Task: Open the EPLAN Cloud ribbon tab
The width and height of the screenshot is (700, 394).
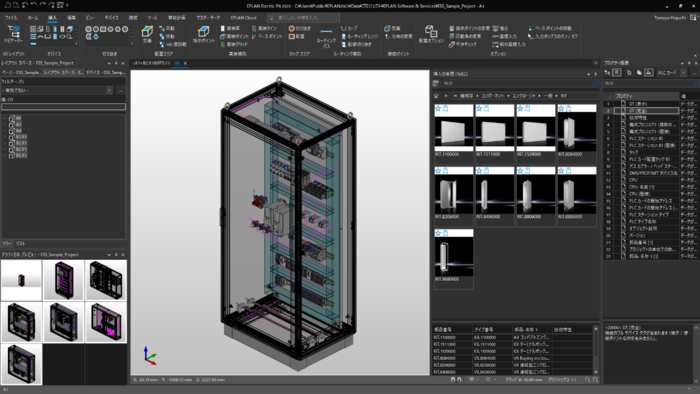Action: pos(243,18)
